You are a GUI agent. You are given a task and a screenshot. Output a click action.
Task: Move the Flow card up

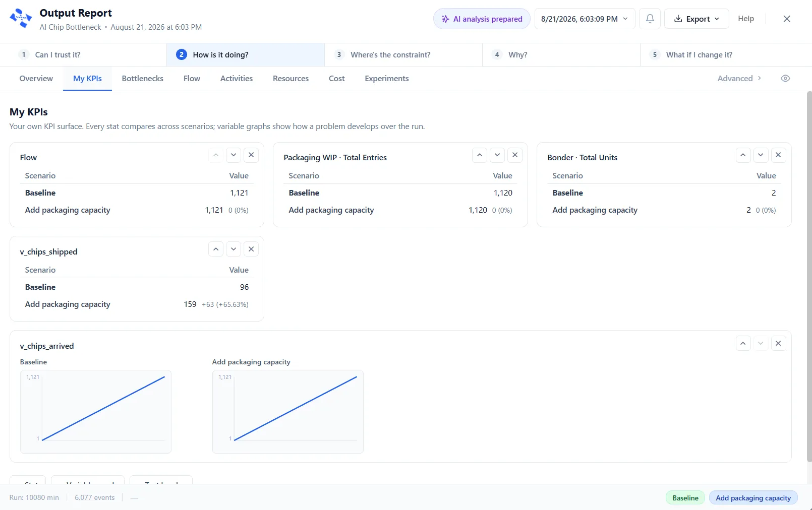(x=216, y=155)
